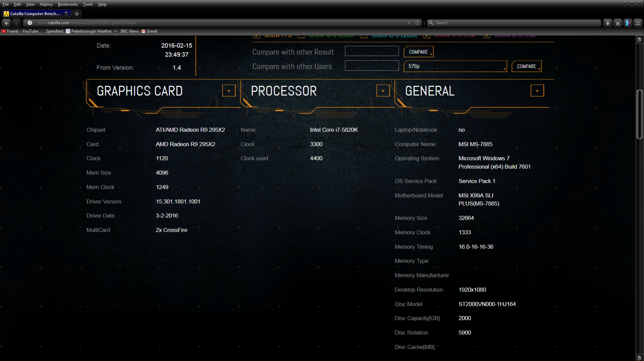Collapse the PROCESSOR section toggle
The width and height of the screenshot is (644, 361).
(x=383, y=91)
